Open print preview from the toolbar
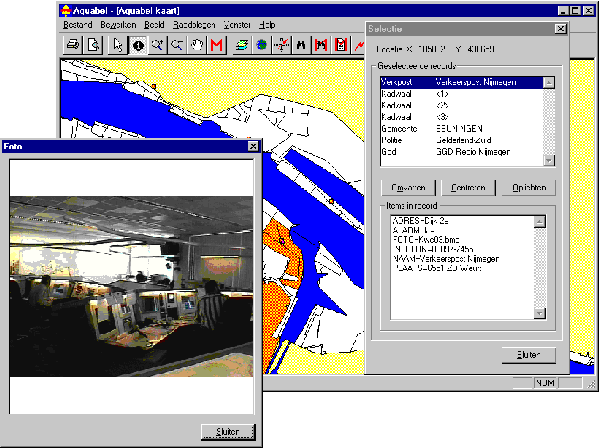Image resolution: width=599 pixels, height=448 pixels. 93,45
